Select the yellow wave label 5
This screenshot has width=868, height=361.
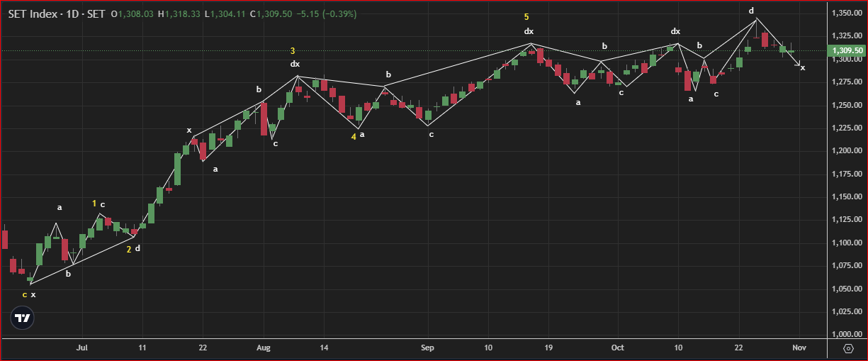(x=526, y=17)
